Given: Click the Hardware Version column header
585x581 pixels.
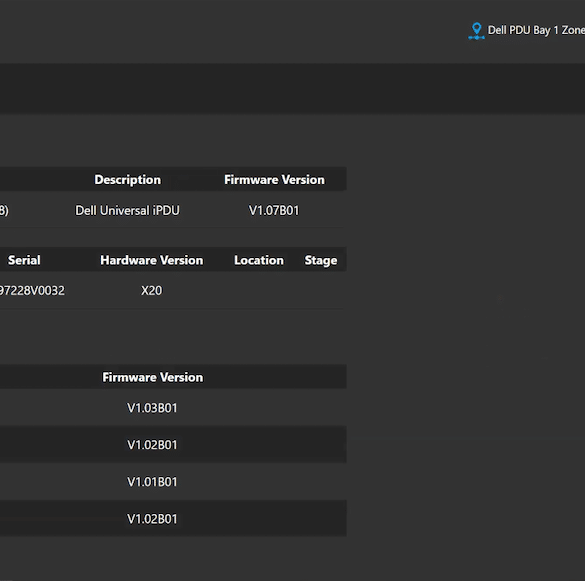Looking at the screenshot, I should click(x=151, y=260).
